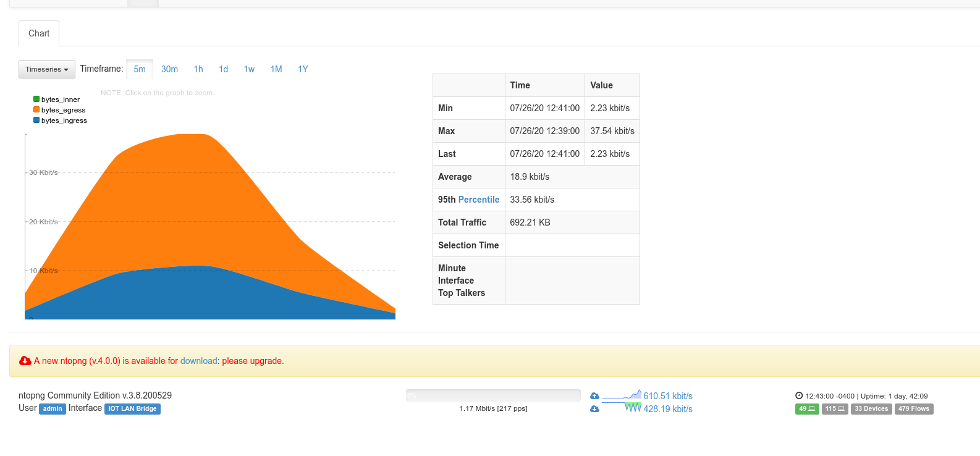Select the Chart tab

click(x=39, y=33)
